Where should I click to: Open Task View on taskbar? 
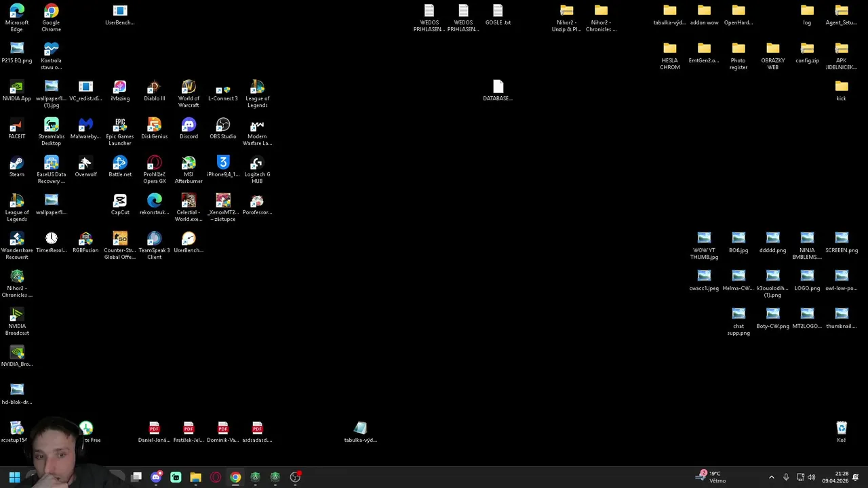click(x=136, y=477)
